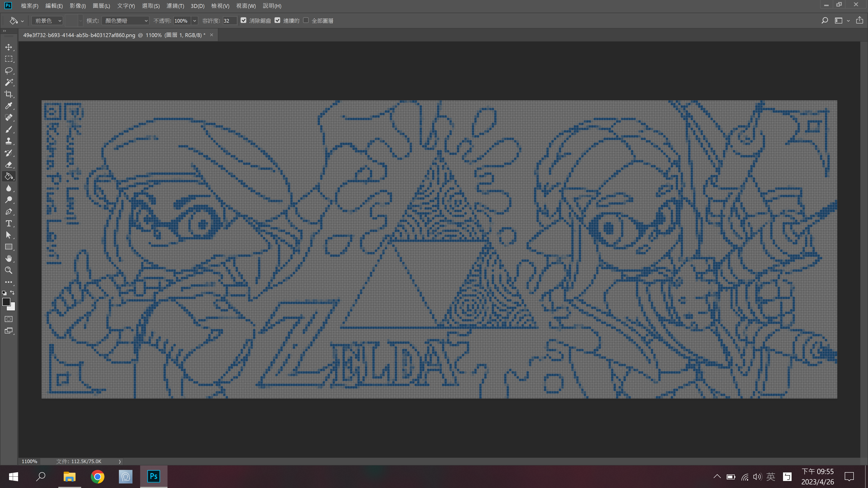Select the document tab 49e3f732 png

(x=114, y=35)
